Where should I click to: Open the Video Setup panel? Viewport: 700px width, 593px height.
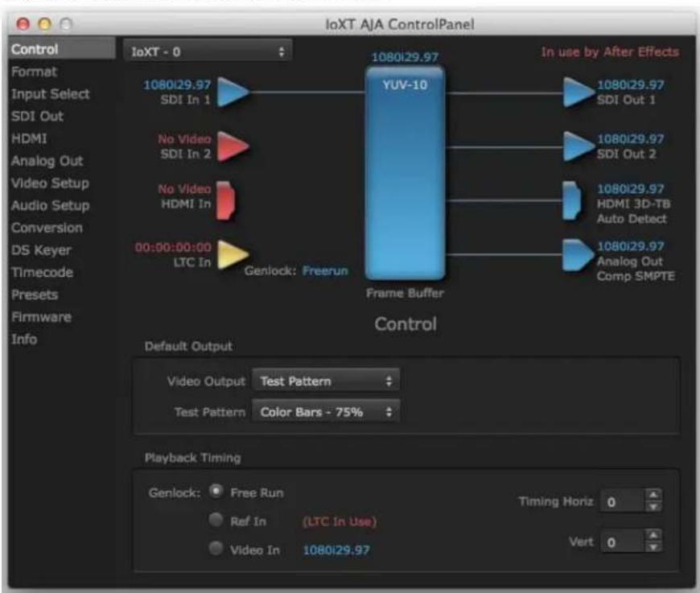point(50,183)
